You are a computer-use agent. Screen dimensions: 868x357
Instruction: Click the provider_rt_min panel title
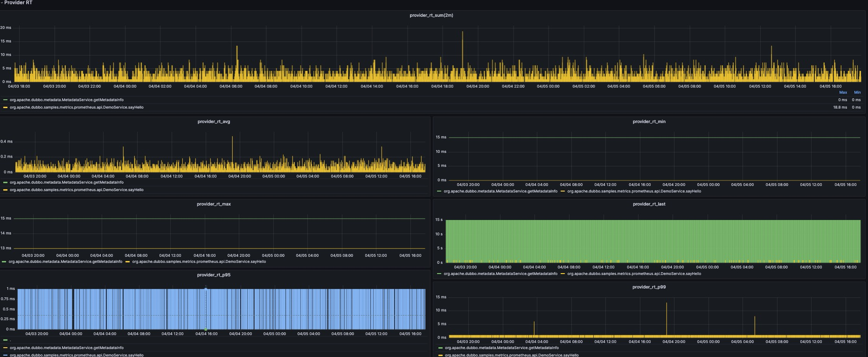[649, 122]
